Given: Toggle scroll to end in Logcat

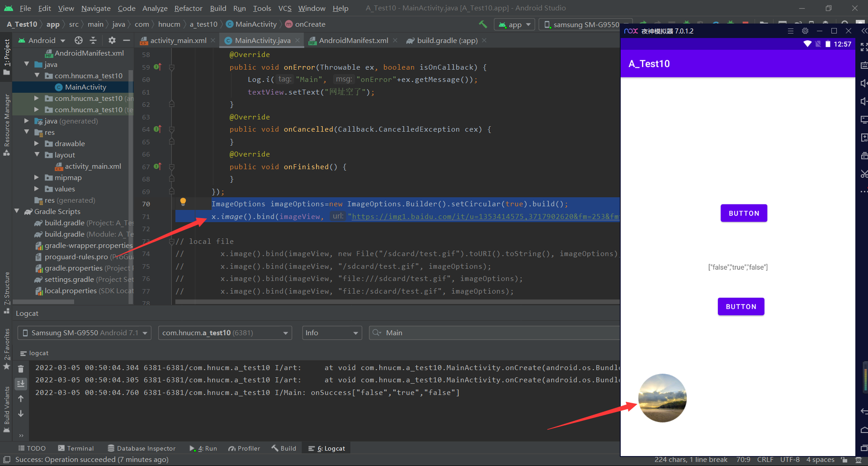Looking at the screenshot, I should 21,384.
